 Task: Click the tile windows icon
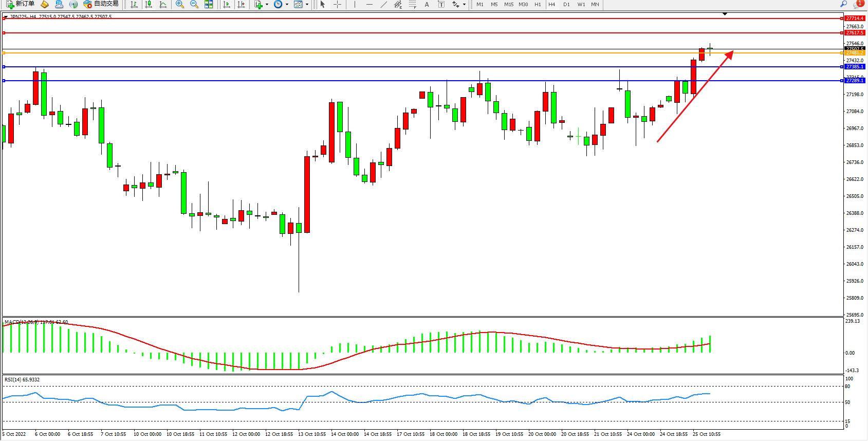pyautogui.click(x=209, y=4)
